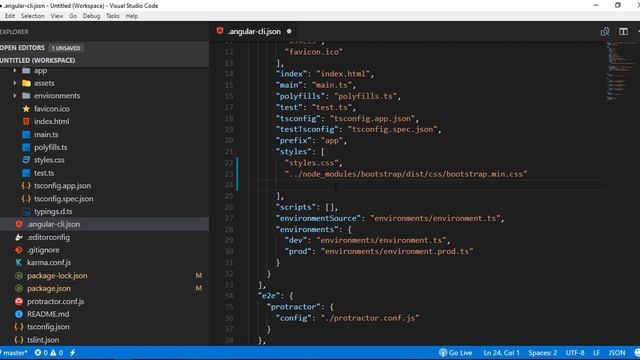Open the Go menu

[x=73, y=16]
